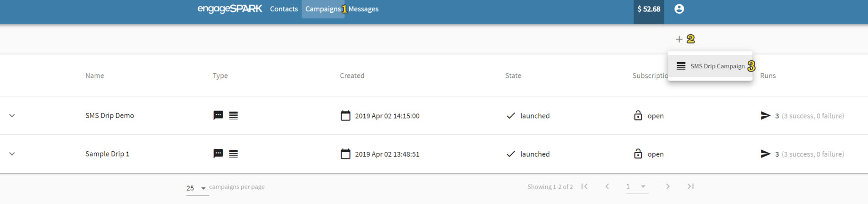868x204 pixels.
Task: Click the calendar icon in SMS Drip Demo row
Action: tap(345, 116)
